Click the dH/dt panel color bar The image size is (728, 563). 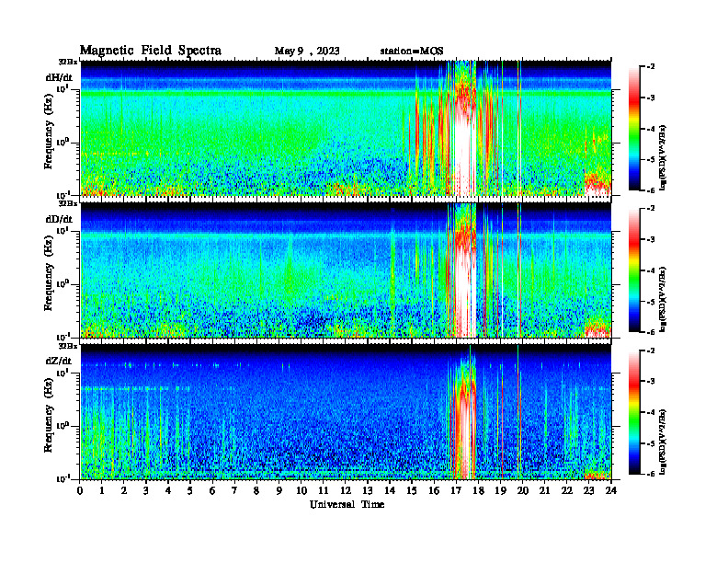click(634, 129)
